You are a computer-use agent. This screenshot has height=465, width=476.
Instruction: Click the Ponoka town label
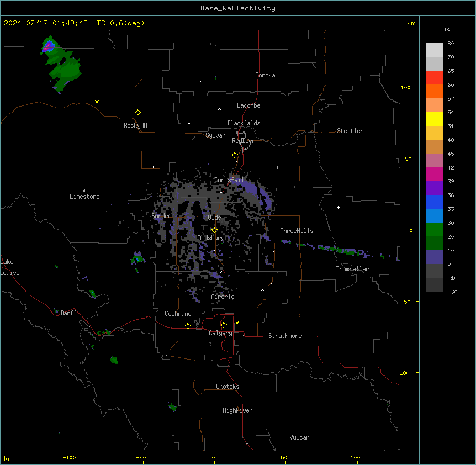tap(265, 75)
